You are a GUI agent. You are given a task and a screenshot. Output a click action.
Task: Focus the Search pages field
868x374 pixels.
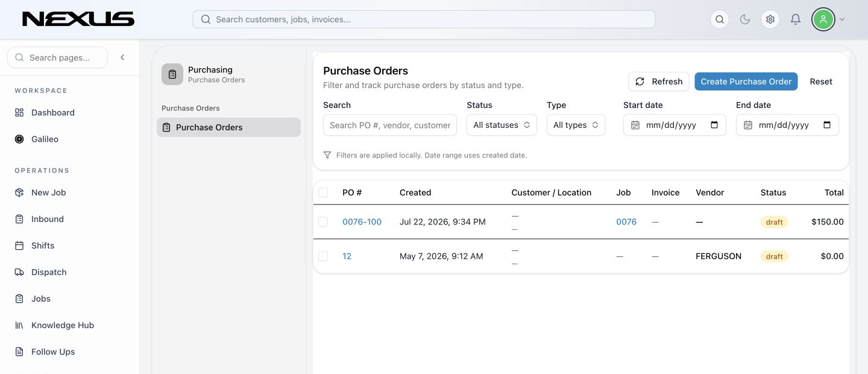pos(57,57)
